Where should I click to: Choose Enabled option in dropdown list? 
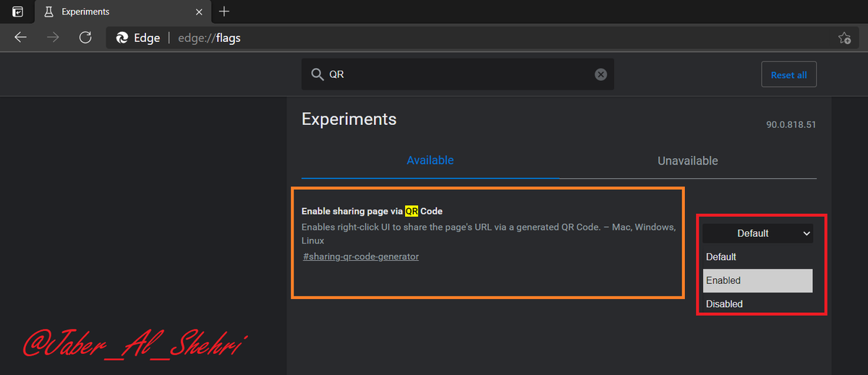coord(758,280)
